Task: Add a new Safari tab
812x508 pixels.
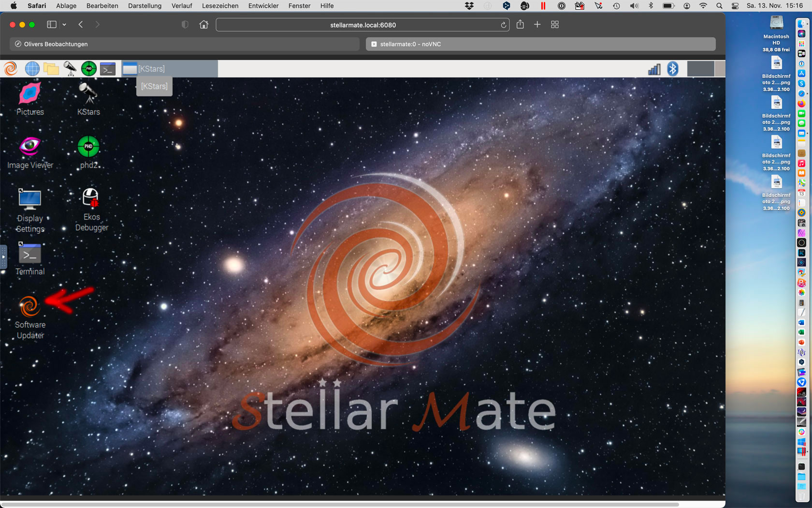Action: tap(537, 24)
